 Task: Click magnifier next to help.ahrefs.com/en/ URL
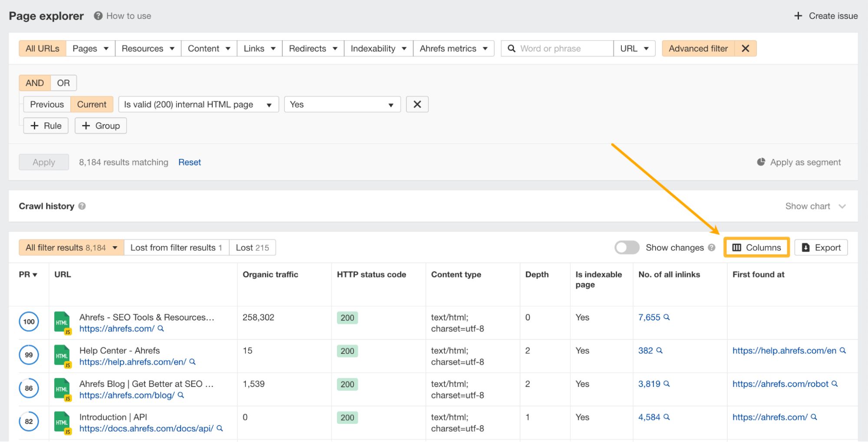click(x=193, y=362)
